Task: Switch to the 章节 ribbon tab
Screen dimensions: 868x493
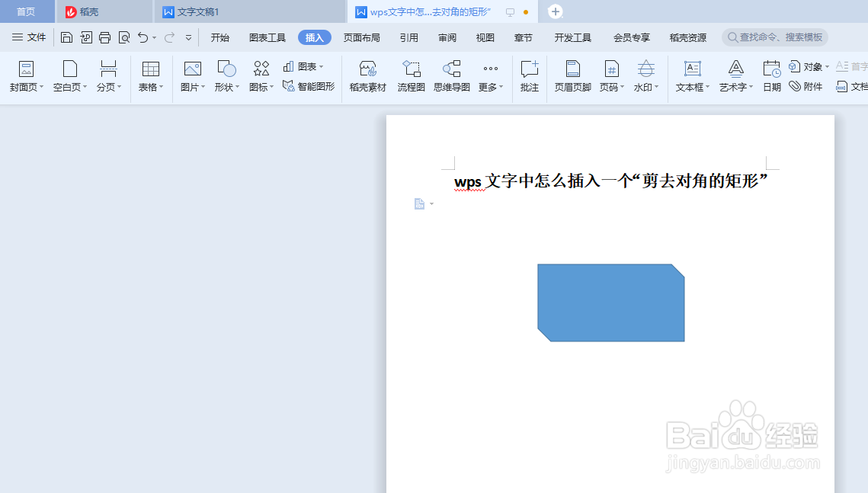Action: pyautogui.click(x=523, y=37)
